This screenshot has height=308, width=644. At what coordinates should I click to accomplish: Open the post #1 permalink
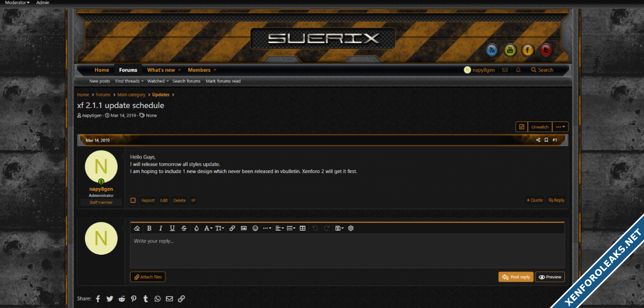pyautogui.click(x=555, y=140)
